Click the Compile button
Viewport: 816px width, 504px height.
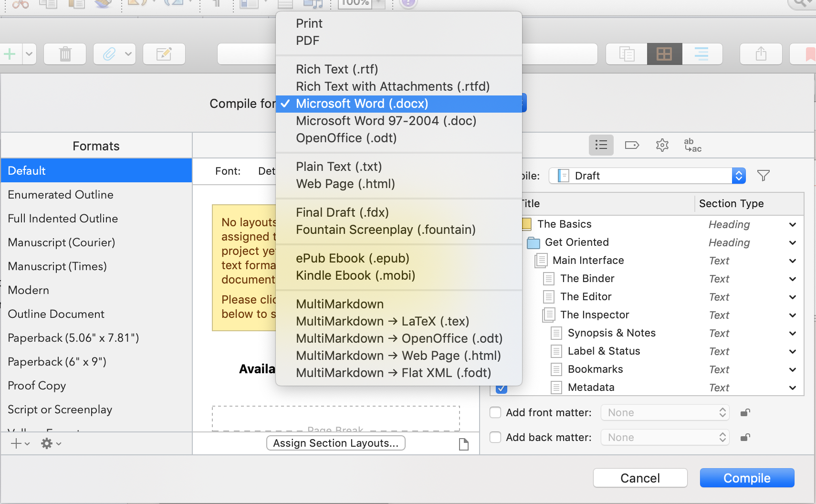pyautogui.click(x=747, y=478)
